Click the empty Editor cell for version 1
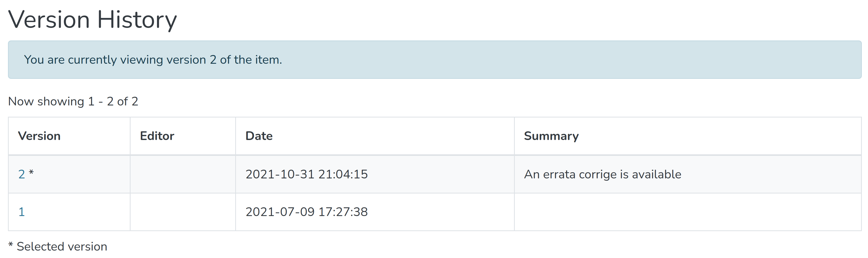The height and width of the screenshot is (258, 868). pyautogui.click(x=183, y=212)
